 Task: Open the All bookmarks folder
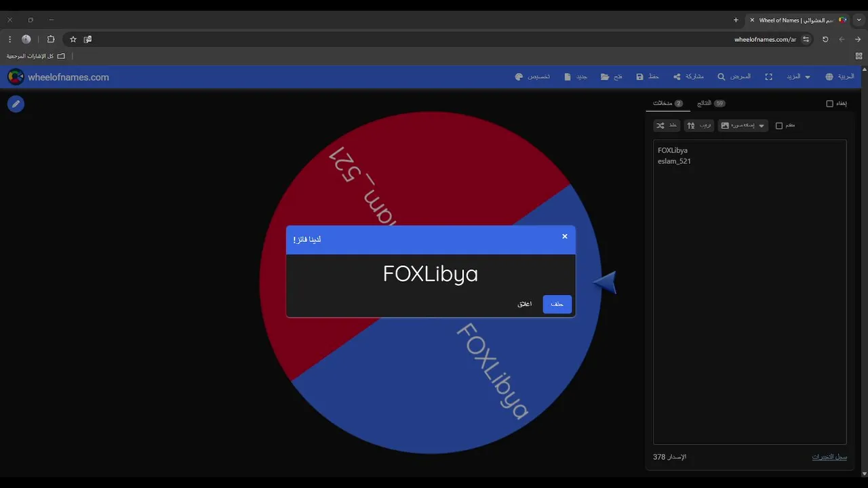click(36, 56)
